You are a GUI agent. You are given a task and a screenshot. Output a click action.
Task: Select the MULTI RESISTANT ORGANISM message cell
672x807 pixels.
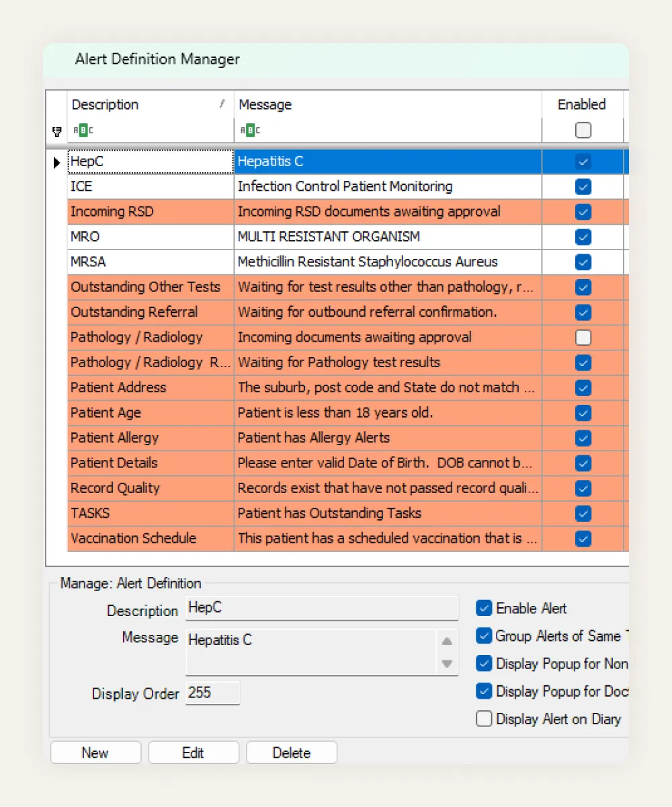388,237
